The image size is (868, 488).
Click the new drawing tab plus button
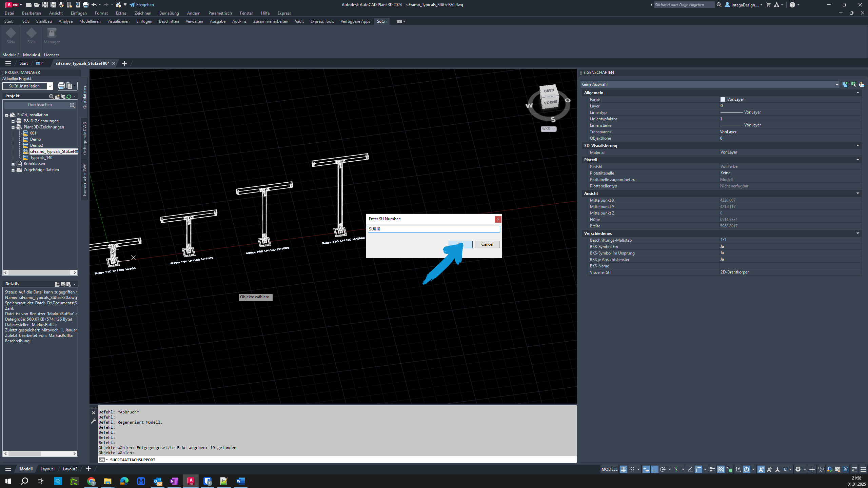pyautogui.click(x=124, y=63)
